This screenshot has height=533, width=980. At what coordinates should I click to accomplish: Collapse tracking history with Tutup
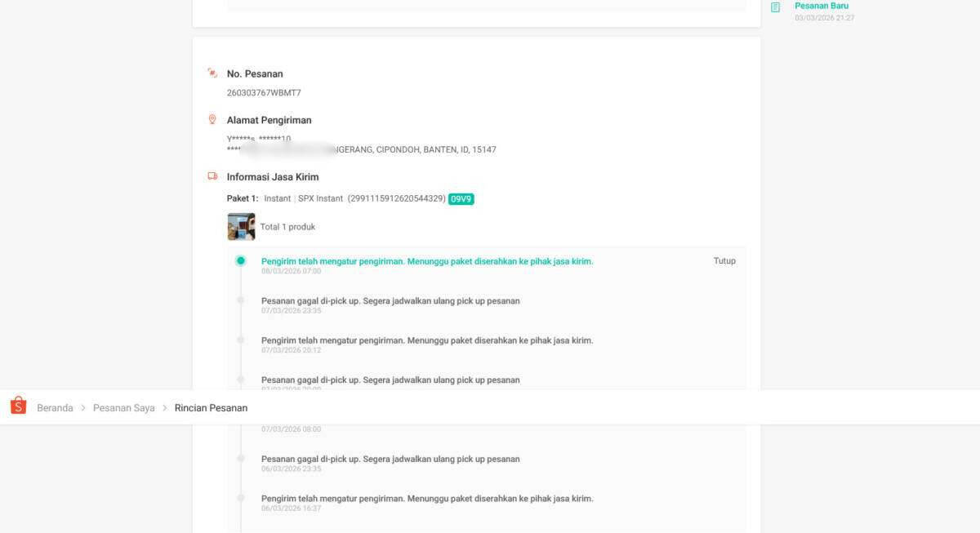(x=724, y=261)
